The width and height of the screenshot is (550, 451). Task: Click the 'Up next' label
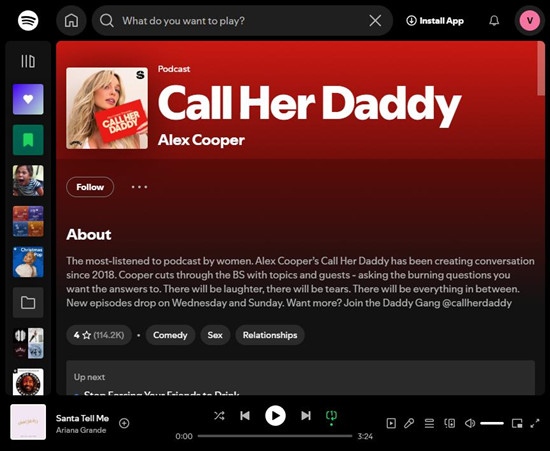pyautogui.click(x=89, y=377)
